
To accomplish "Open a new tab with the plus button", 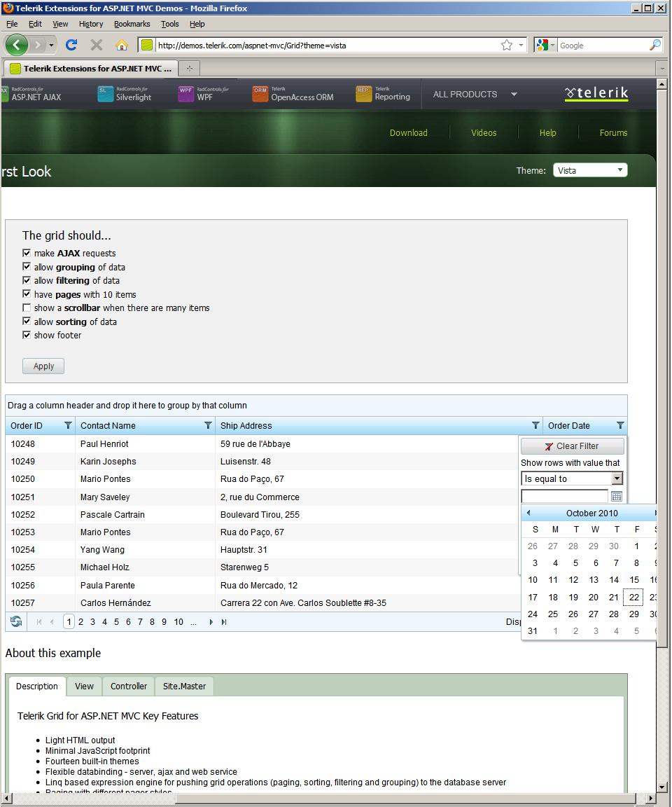I will click(189, 68).
